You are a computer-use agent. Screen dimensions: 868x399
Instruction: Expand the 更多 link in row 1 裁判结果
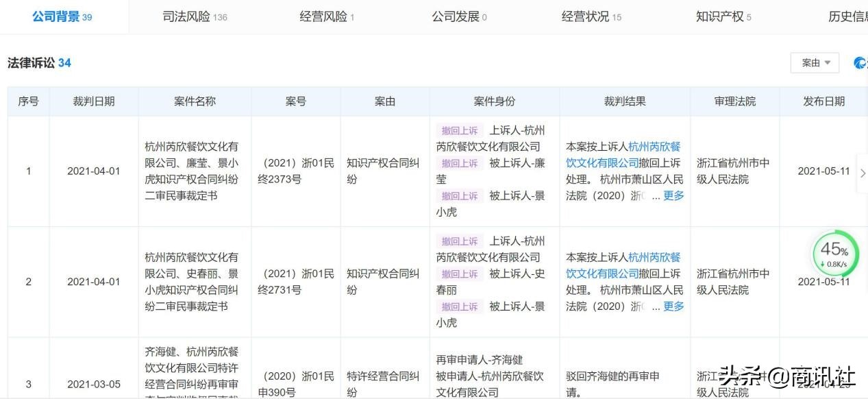(x=673, y=195)
